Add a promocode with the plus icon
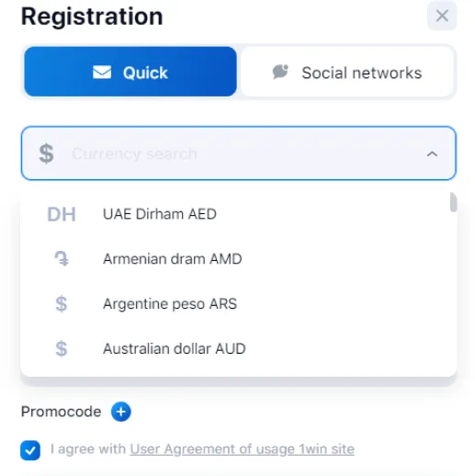Image resolution: width=475 pixels, height=476 pixels. [x=121, y=412]
